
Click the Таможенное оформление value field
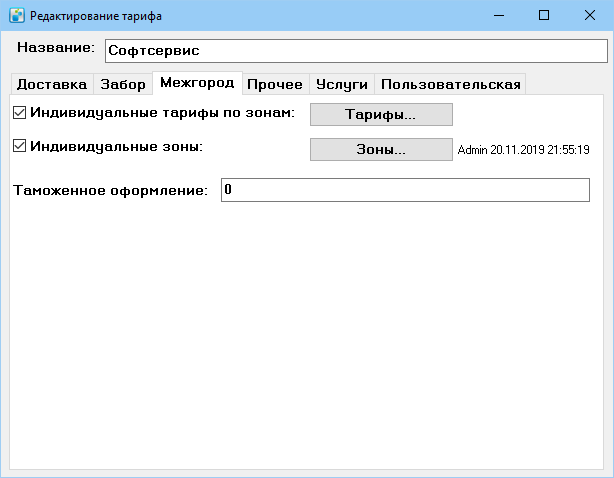pos(405,190)
